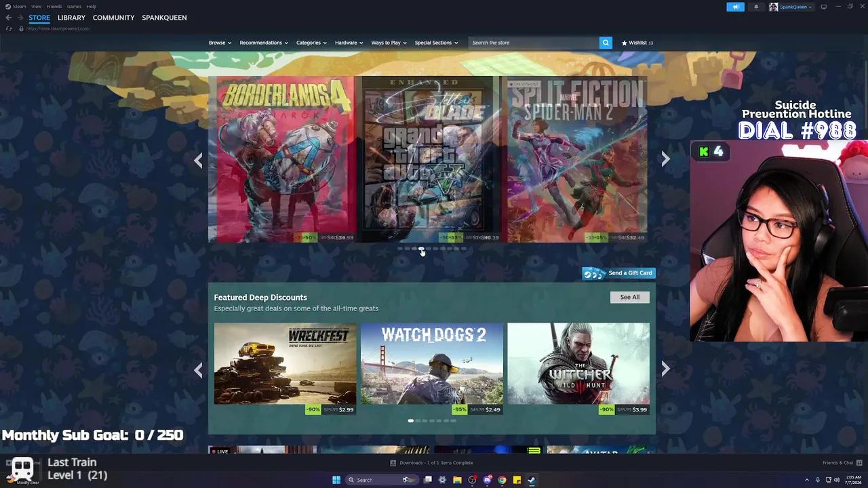Open the Games menu
Image resolution: width=868 pixels, height=488 pixels.
click(x=75, y=7)
